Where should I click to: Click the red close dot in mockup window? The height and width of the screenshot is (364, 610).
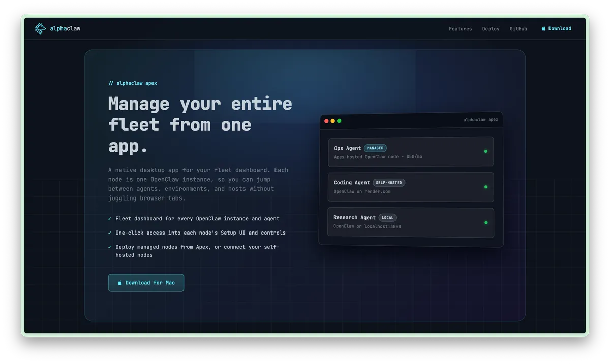coord(326,121)
